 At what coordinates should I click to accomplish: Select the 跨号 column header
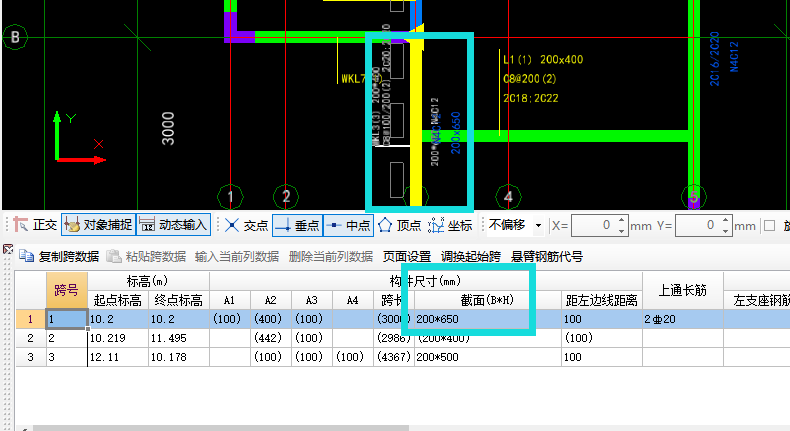[67, 290]
